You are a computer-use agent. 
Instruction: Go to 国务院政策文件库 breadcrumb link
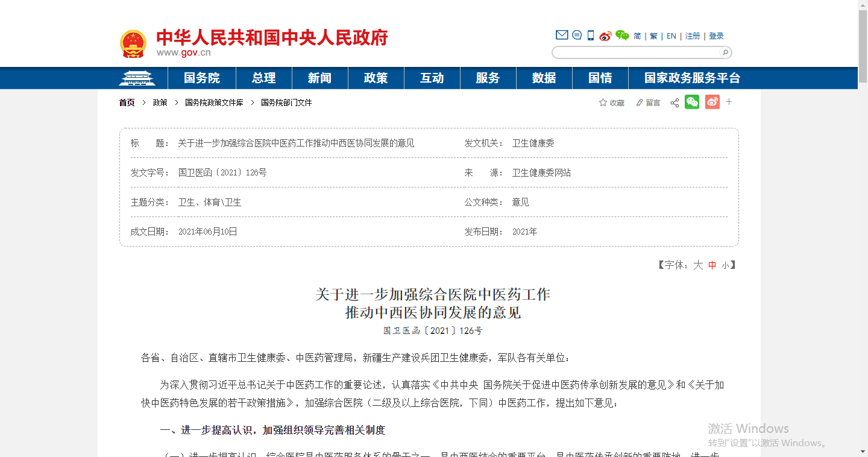214,103
